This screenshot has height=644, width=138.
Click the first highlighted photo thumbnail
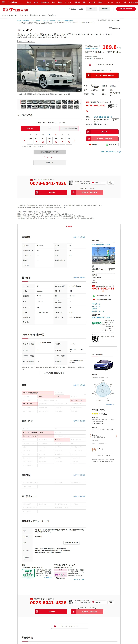[23, 102]
